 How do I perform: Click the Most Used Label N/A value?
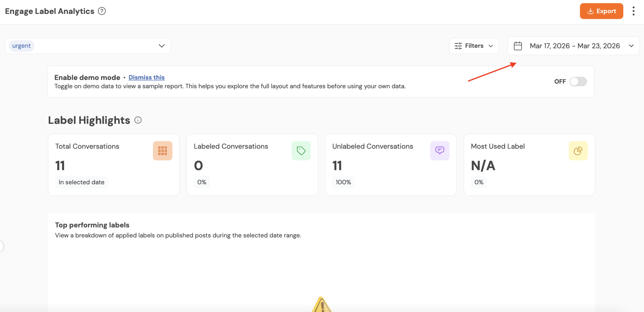[483, 166]
